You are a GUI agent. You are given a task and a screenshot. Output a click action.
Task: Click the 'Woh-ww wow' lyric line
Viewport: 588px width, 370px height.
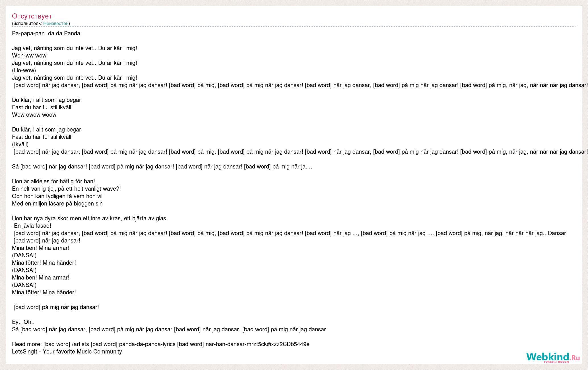[x=29, y=55]
